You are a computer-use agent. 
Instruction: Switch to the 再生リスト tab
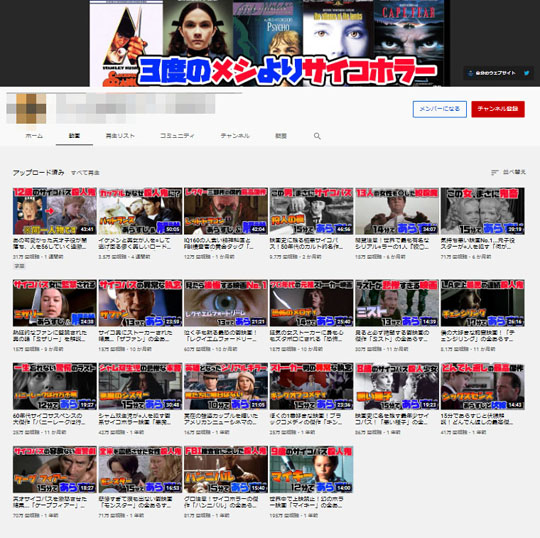(x=120, y=136)
